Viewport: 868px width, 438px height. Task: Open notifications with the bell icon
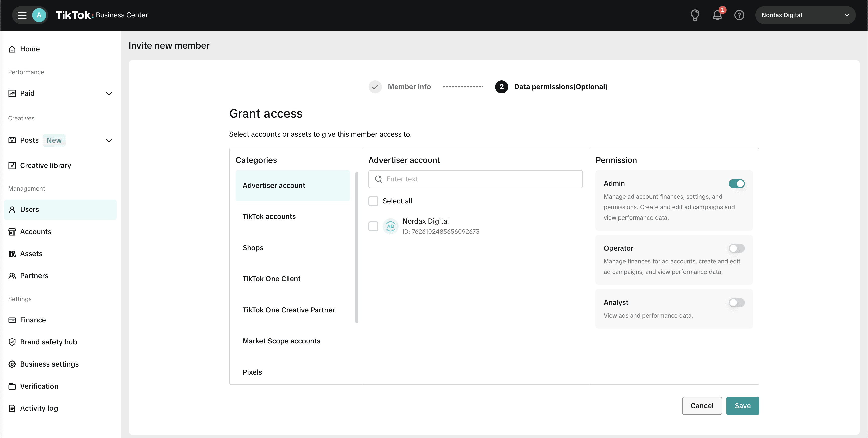point(717,15)
